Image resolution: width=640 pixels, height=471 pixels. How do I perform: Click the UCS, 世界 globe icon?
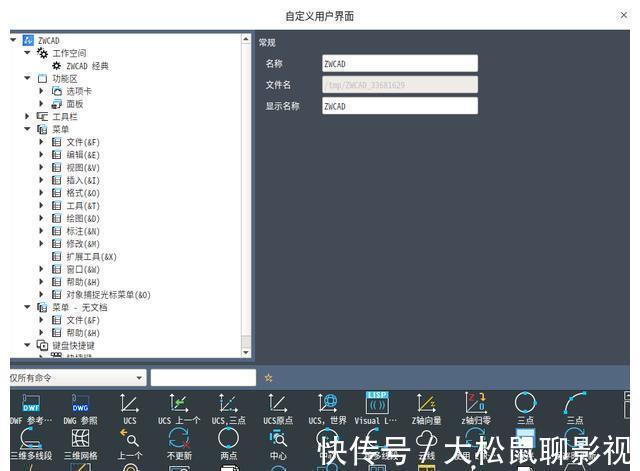pyautogui.click(x=327, y=403)
